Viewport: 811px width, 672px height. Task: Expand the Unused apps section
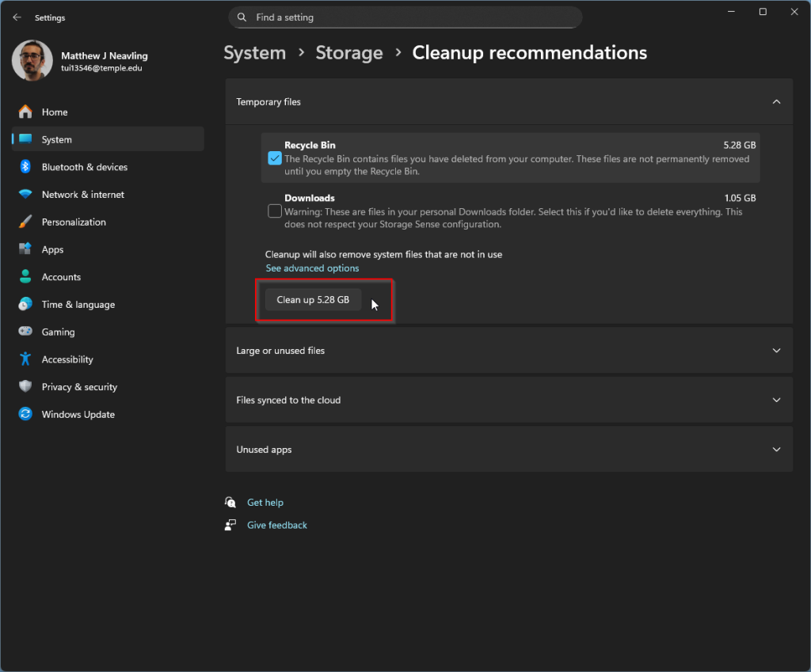click(776, 450)
